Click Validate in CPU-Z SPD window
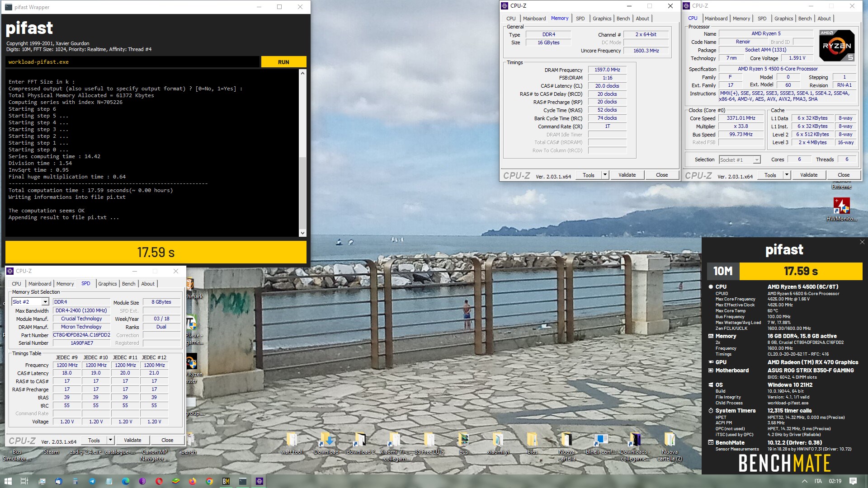This screenshot has width=868, height=488. pyautogui.click(x=132, y=440)
